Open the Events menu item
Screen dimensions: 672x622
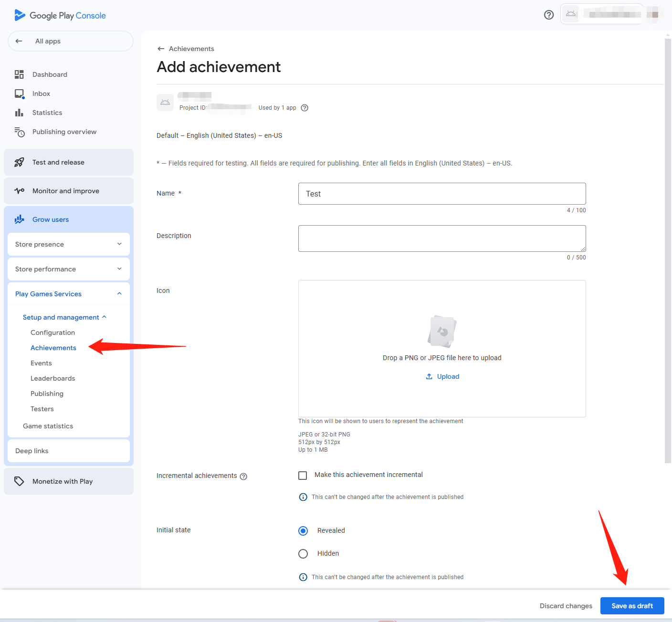point(41,363)
